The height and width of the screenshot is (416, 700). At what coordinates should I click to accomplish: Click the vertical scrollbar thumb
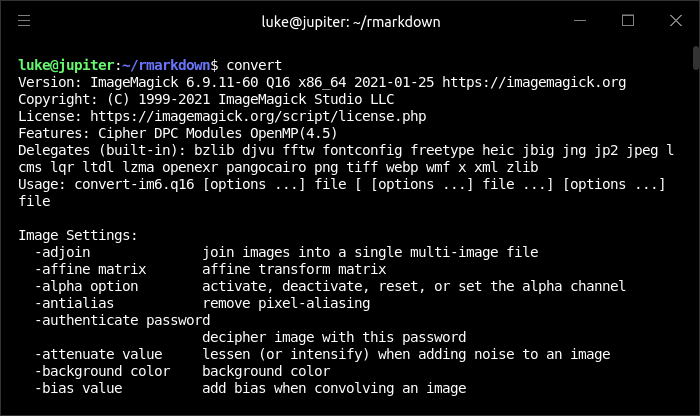696,58
